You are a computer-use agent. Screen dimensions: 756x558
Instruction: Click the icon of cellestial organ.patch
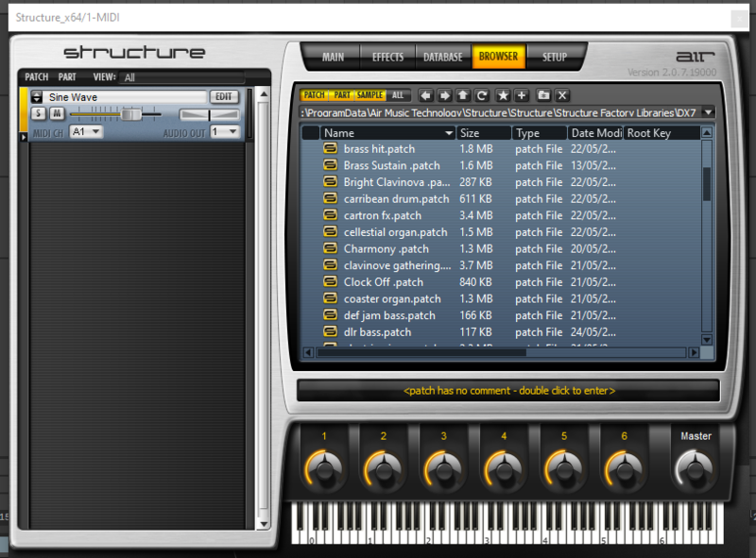pos(330,231)
